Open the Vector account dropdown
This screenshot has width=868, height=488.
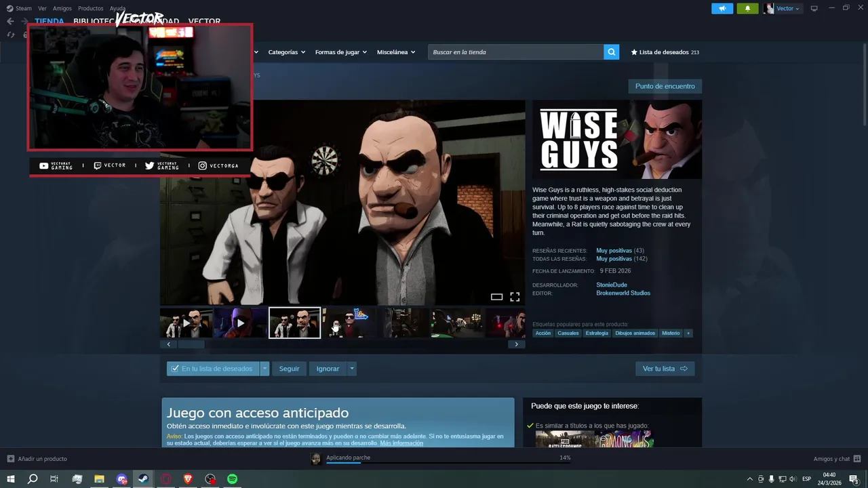788,8
